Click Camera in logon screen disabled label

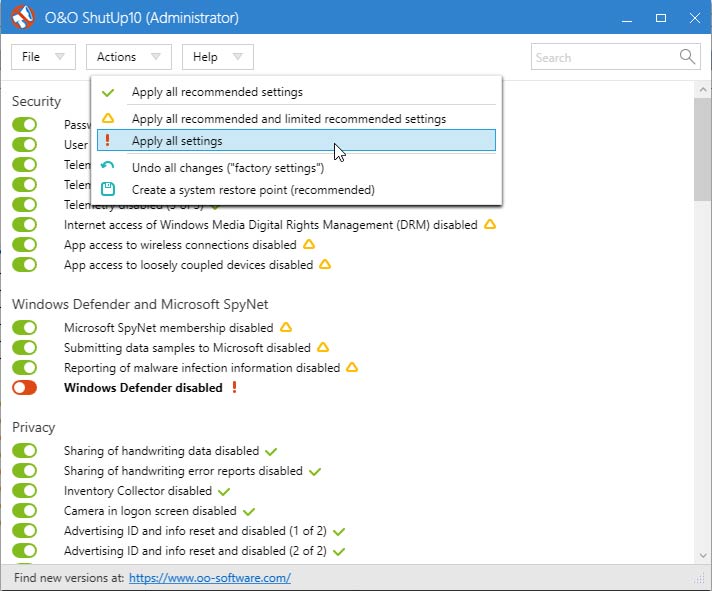(150, 511)
